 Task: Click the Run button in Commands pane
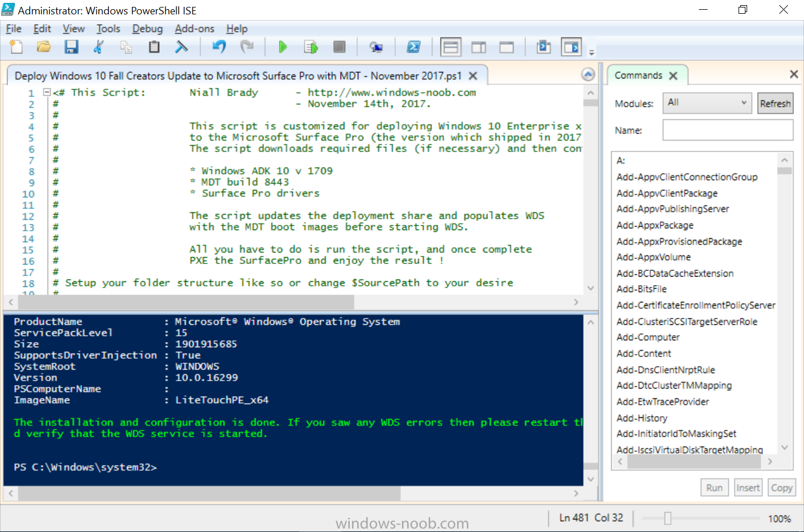click(x=714, y=488)
